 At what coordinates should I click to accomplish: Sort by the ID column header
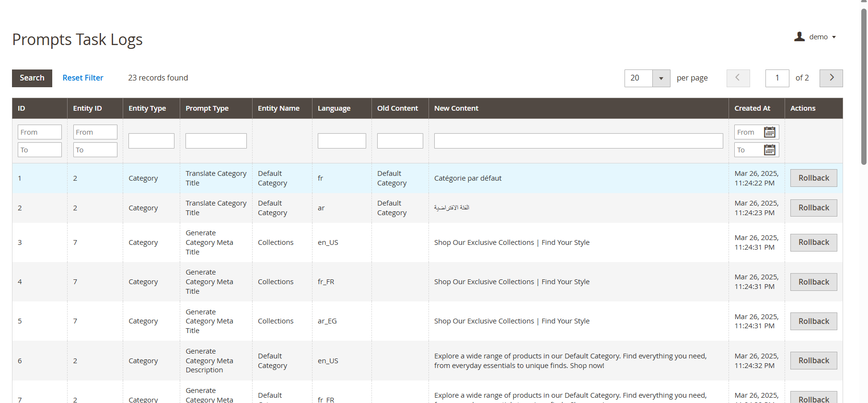pyautogui.click(x=40, y=108)
